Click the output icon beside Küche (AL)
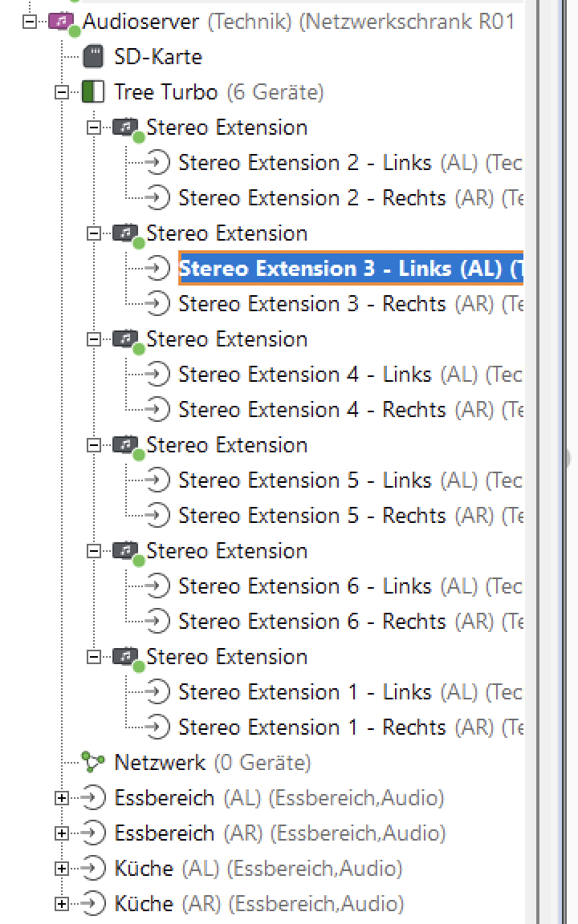 pos(94,868)
